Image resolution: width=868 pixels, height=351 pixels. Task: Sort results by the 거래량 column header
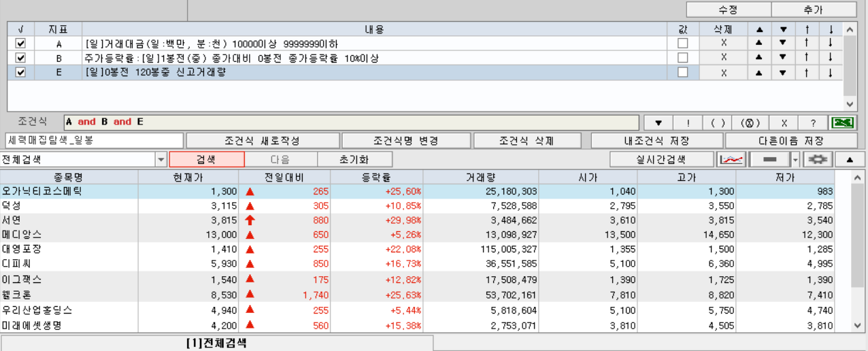481,177
